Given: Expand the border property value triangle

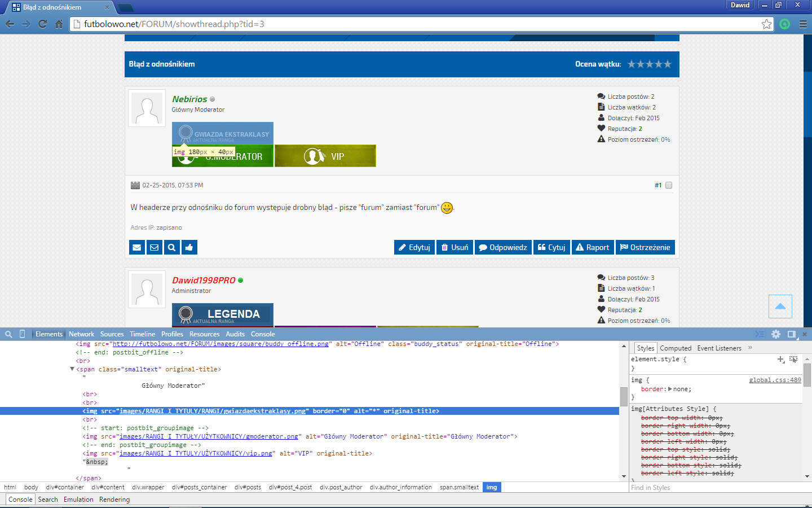Looking at the screenshot, I should [x=670, y=389].
